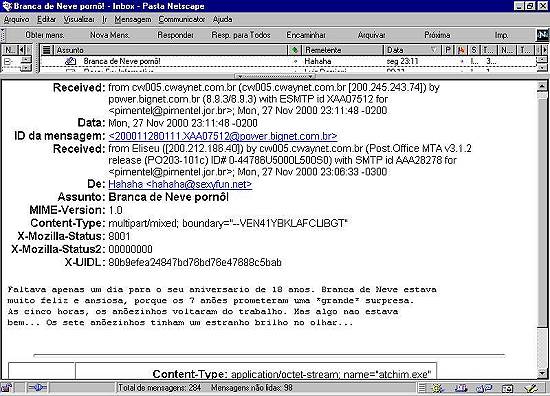Image resolution: width=550 pixels, height=396 pixels.
Task: Click Total de mensagens: 284 status text
Action: pos(159,388)
